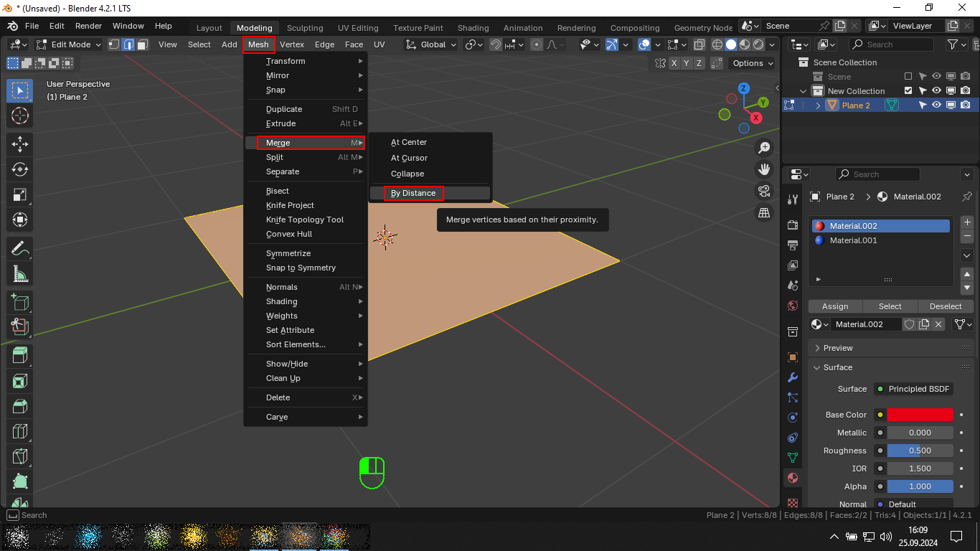Click the red Base Color swatch

click(920, 415)
